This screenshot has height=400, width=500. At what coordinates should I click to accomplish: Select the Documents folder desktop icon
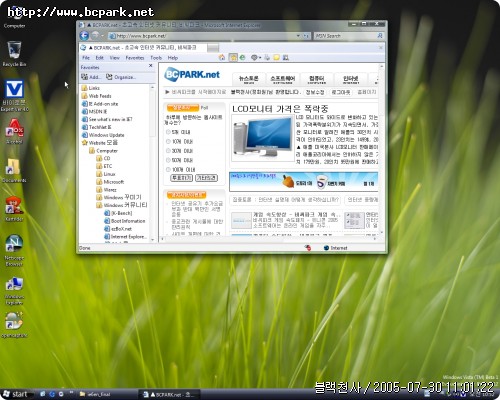[x=14, y=170]
